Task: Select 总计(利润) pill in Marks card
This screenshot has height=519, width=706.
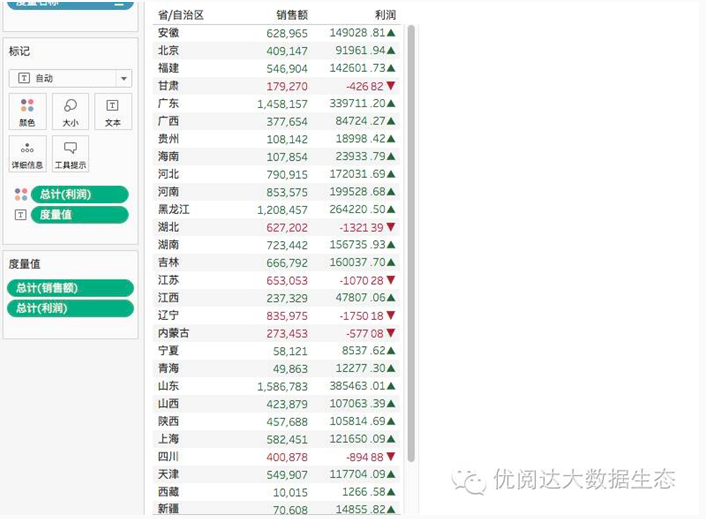Action: [80, 194]
